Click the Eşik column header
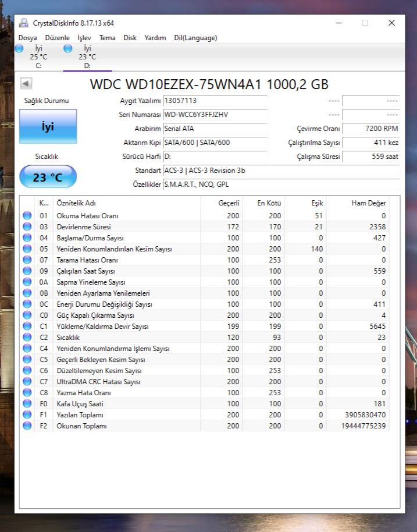 (x=305, y=203)
